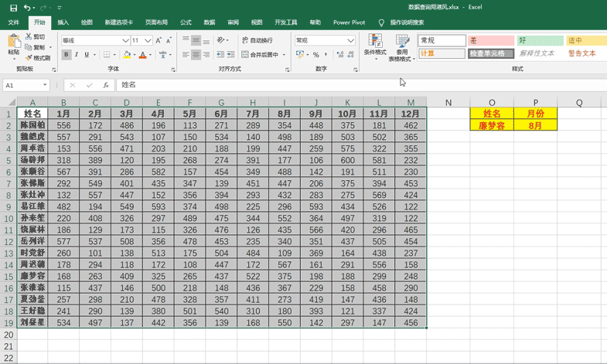Click the Cut (剪切) scissors icon
Screen dimensions: 607x364
(29, 36)
